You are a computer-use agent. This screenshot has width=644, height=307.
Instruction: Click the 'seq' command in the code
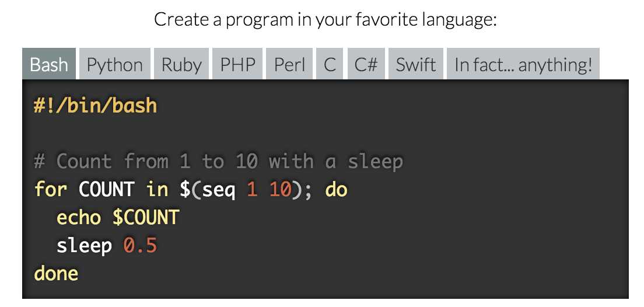point(219,191)
